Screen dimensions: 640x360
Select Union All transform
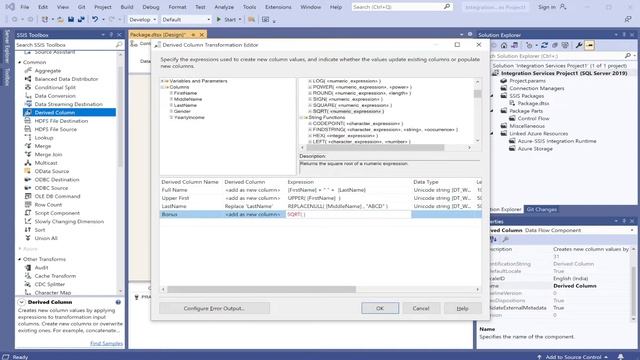pos(46,238)
